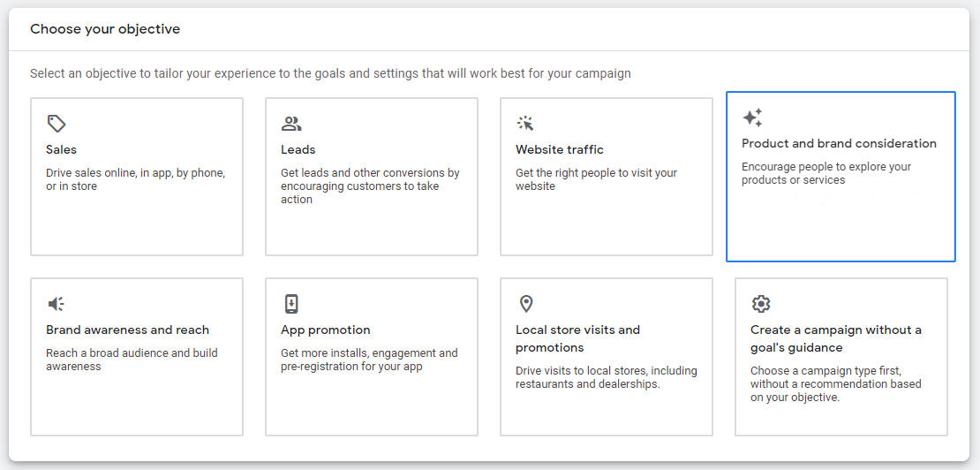Pick Local store visits and promotions heading

(577, 338)
